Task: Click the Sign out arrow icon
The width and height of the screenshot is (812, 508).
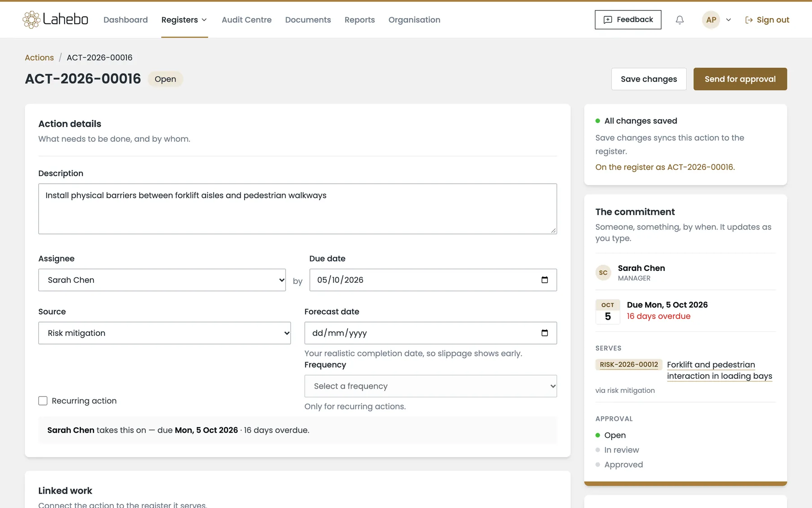Action: click(749, 20)
